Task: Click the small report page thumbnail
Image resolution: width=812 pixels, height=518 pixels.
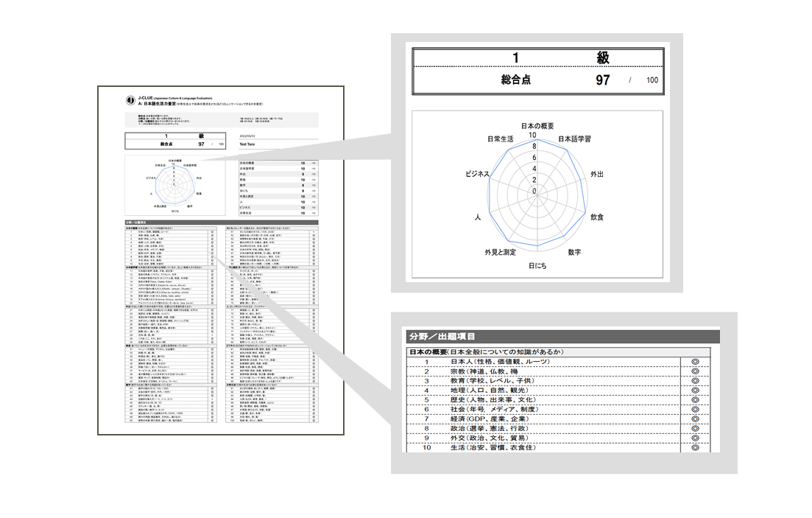Action: pyautogui.click(x=221, y=260)
